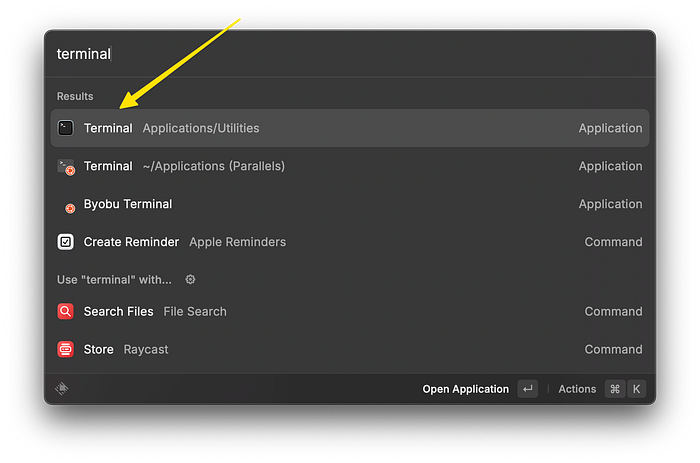This screenshot has height=463, width=700.
Task: Click in the search field containing 'terminal'
Action: tap(350, 54)
